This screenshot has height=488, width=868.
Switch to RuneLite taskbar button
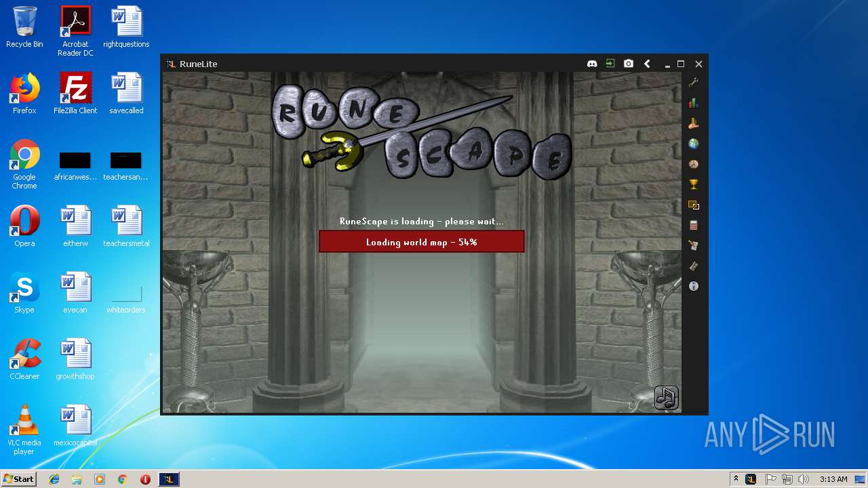pyautogui.click(x=169, y=479)
